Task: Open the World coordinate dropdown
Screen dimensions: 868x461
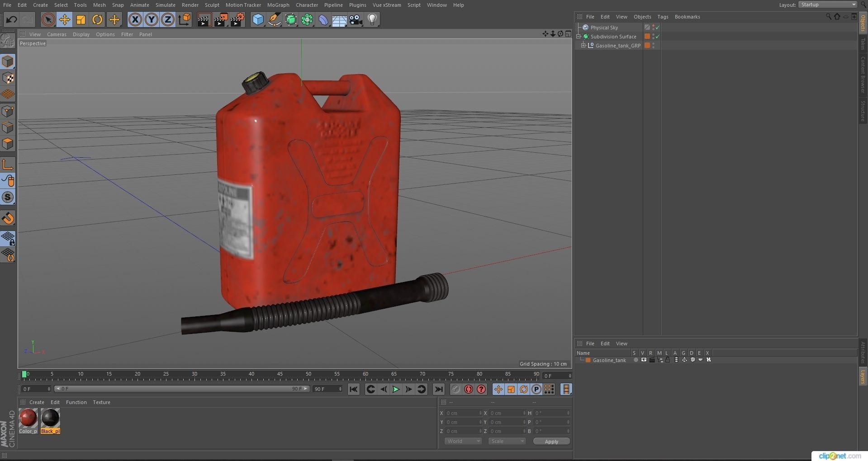Action: (x=463, y=441)
